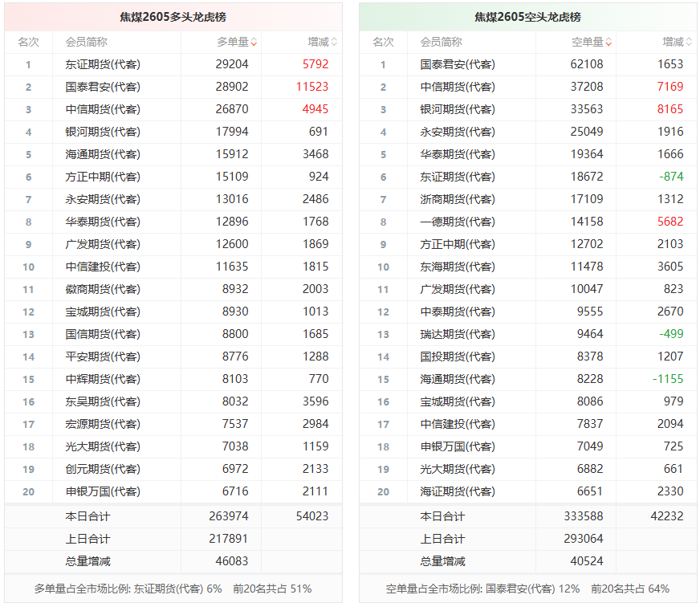This screenshot has height=607, width=700.
Task: Select 国泰君安(代客) in long table rank 2
Action: tap(103, 87)
